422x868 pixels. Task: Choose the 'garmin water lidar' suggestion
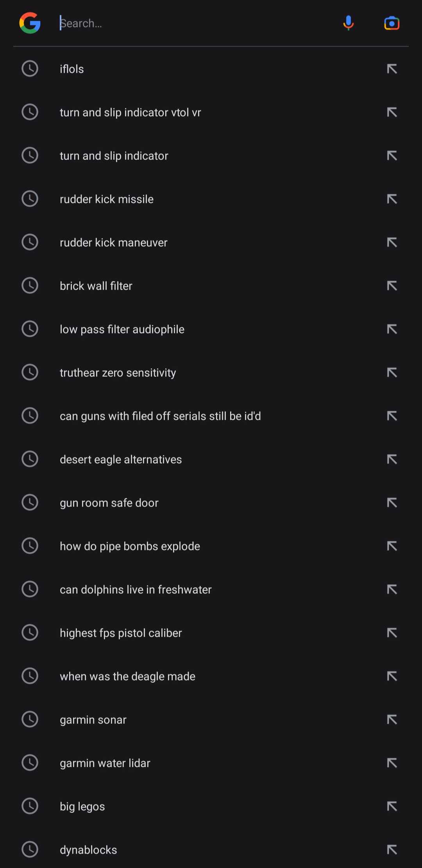click(x=211, y=763)
